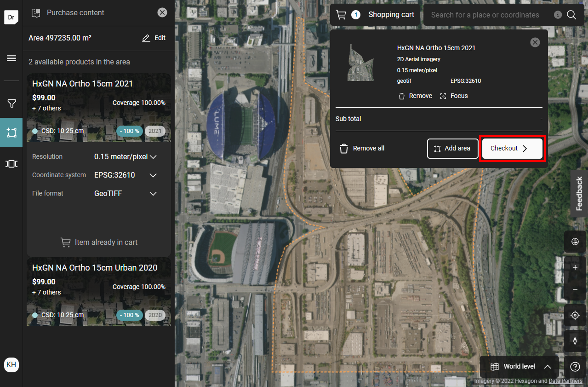
Task: Expand the Coordinate system dropdown
Action: coord(125,175)
